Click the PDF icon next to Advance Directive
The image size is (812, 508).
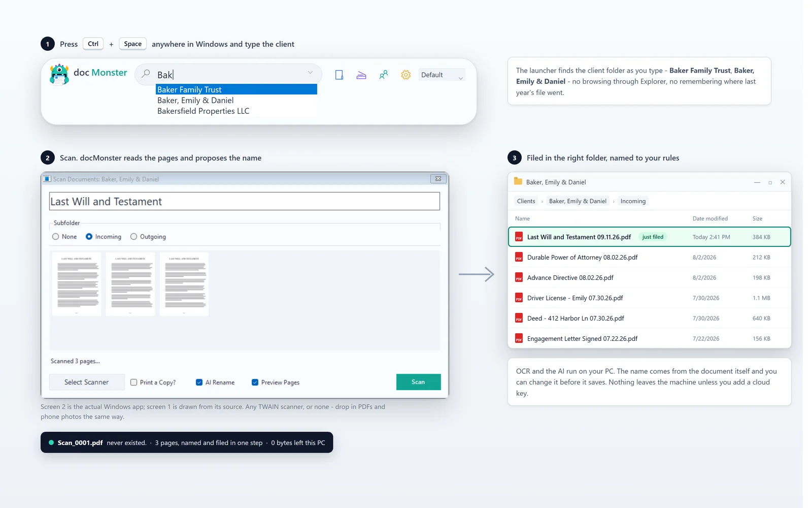[519, 277]
